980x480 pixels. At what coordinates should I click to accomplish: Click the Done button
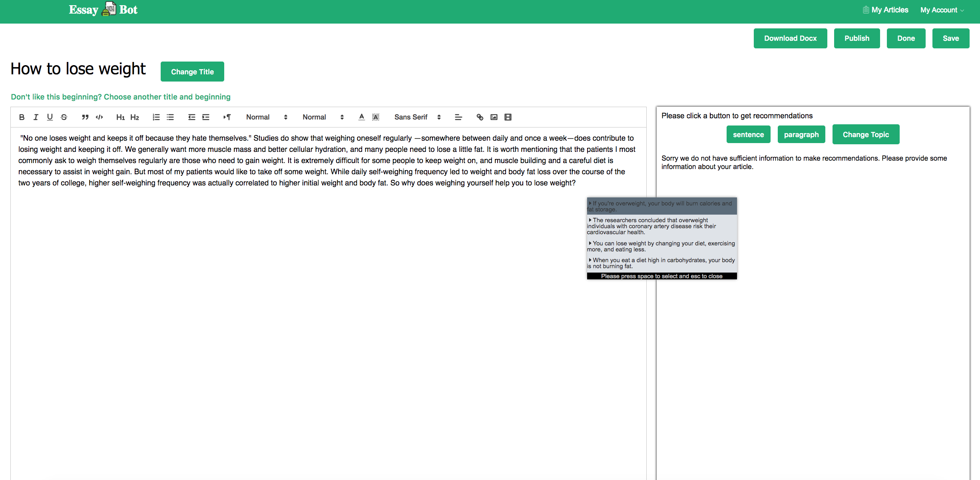(906, 38)
